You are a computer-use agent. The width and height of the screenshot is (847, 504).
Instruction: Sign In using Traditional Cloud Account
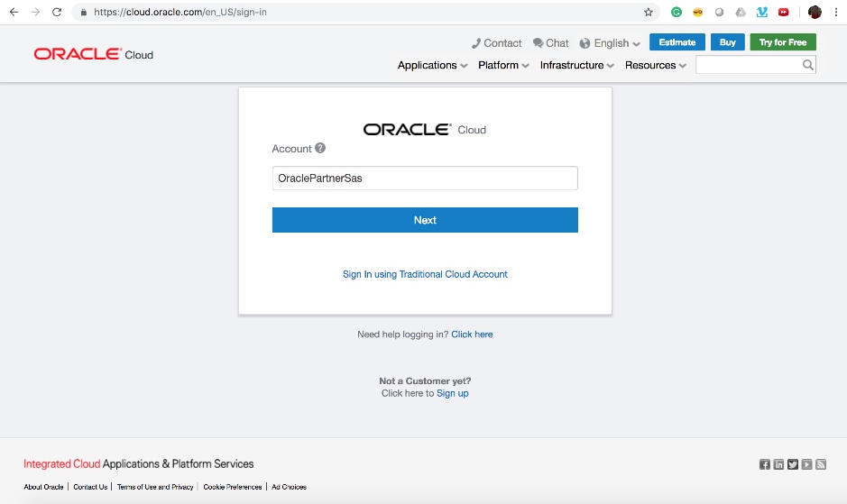pos(425,274)
